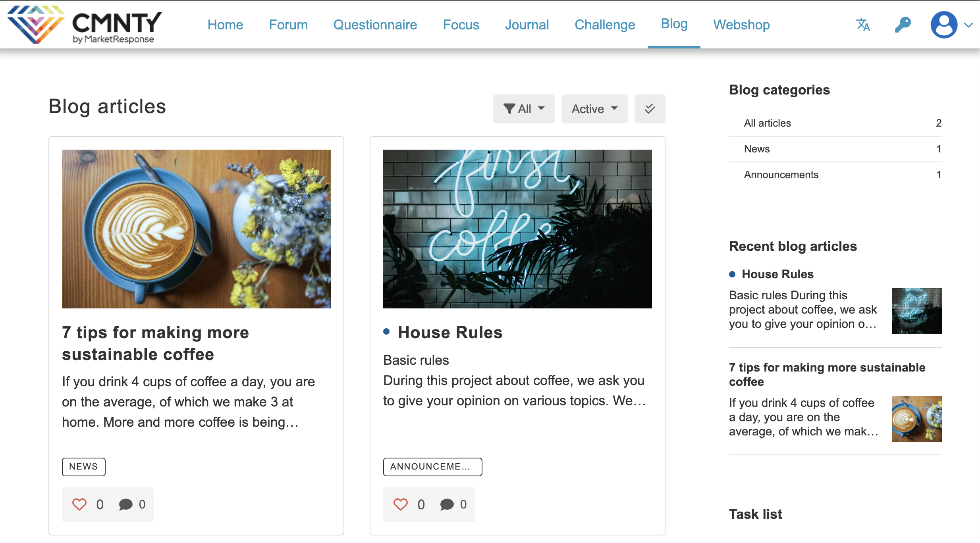This screenshot has height=543, width=980.
Task: Like the sustainable coffee article
Action: click(x=79, y=504)
